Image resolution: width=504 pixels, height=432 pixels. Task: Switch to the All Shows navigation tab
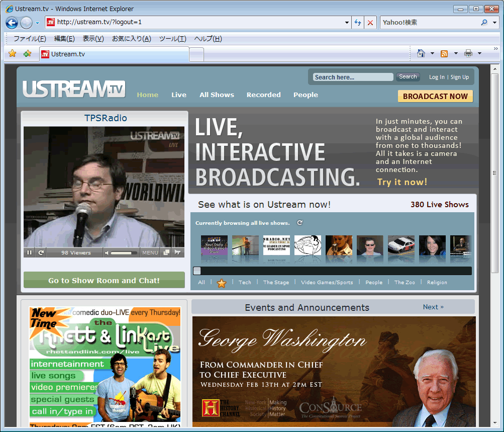pos(217,95)
